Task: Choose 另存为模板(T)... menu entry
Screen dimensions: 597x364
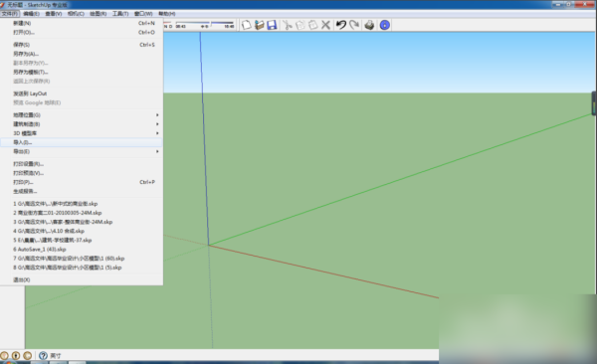Action: 82,72
